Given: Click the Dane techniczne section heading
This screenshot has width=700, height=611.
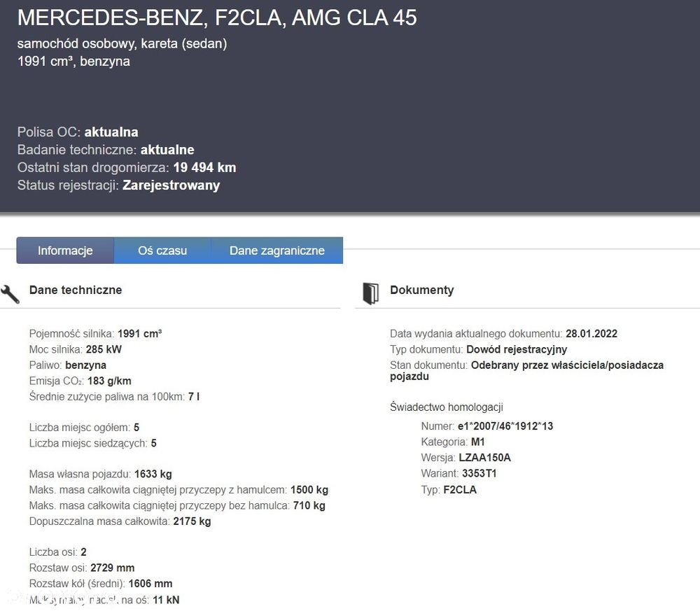Looking at the screenshot, I should point(76,290).
